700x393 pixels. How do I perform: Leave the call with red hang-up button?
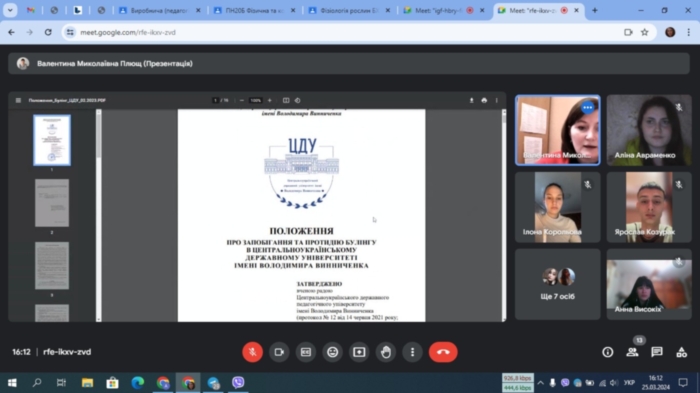click(443, 352)
